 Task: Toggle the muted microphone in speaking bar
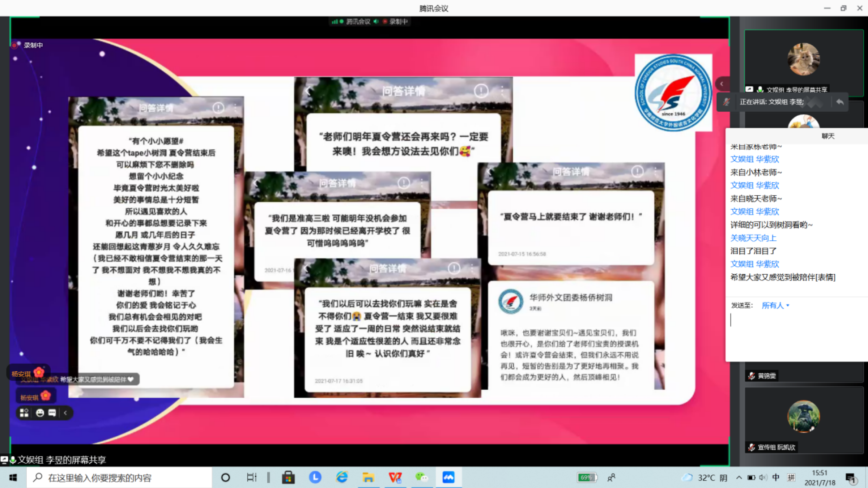[726, 102]
